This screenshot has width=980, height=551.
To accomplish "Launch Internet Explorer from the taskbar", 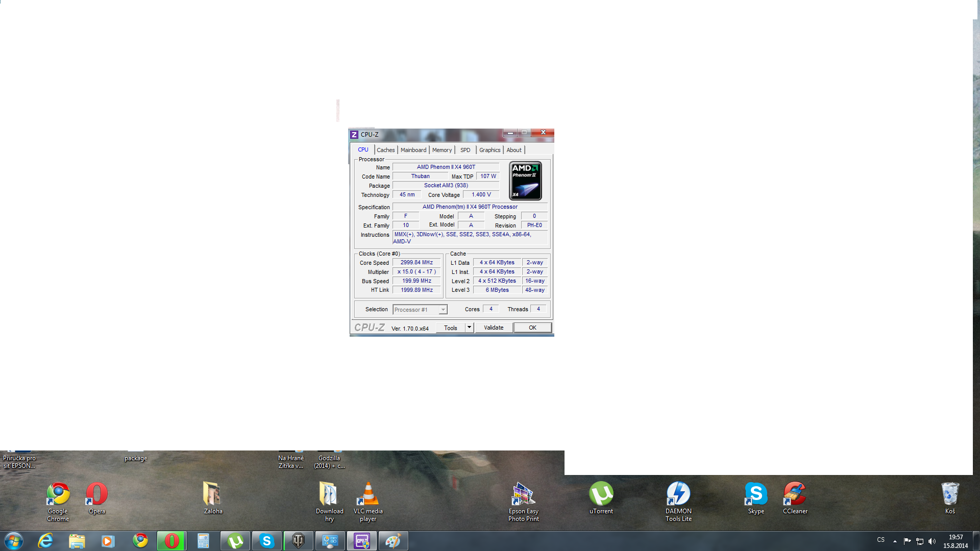I will click(45, 541).
